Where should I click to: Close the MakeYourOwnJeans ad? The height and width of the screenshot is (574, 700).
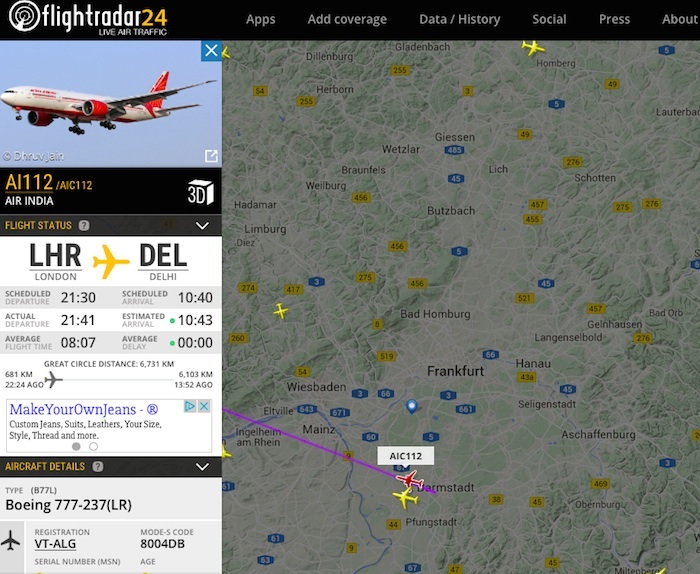coord(204,406)
